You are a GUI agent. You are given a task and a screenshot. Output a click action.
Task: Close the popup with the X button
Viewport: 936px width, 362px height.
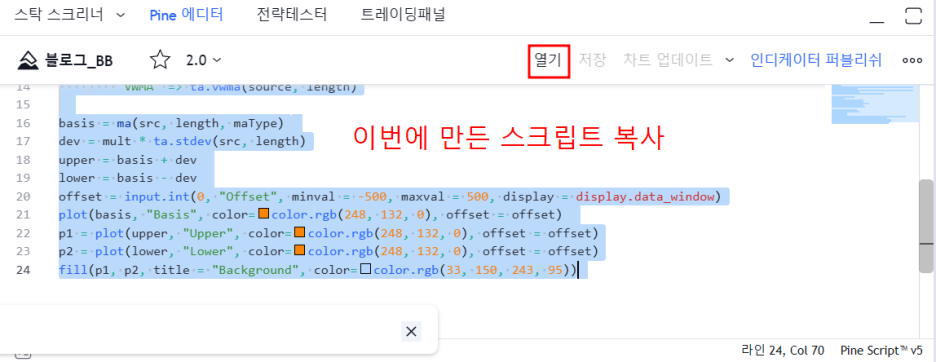click(x=411, y=332)
